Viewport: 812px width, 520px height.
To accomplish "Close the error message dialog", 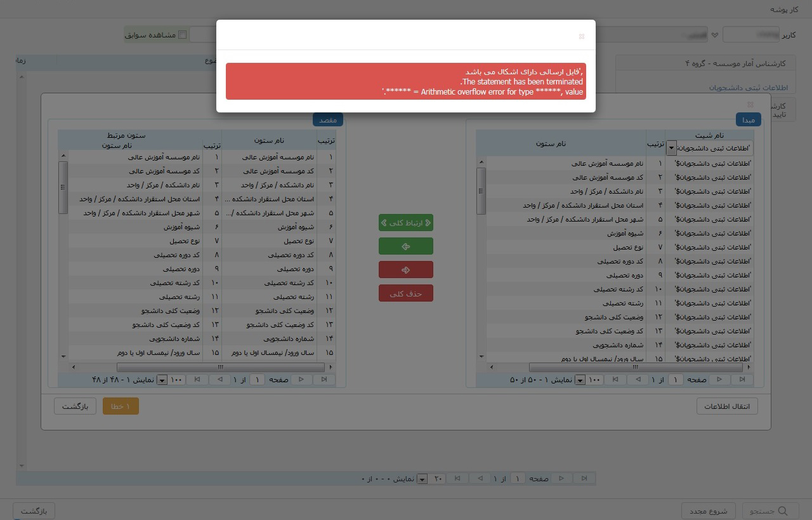I will pos(581,37).
